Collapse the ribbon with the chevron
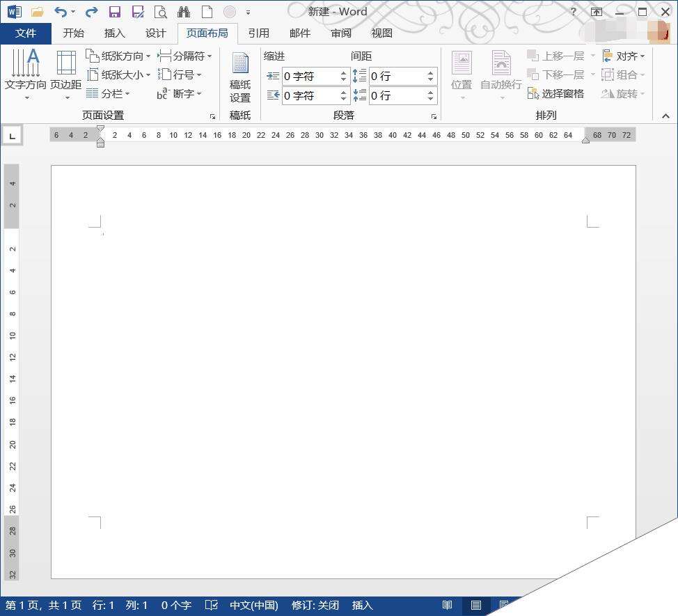 [665, 116]
